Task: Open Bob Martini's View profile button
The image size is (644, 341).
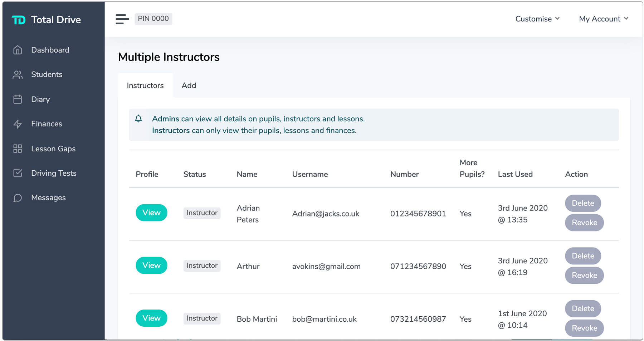Action: (151, 318)
